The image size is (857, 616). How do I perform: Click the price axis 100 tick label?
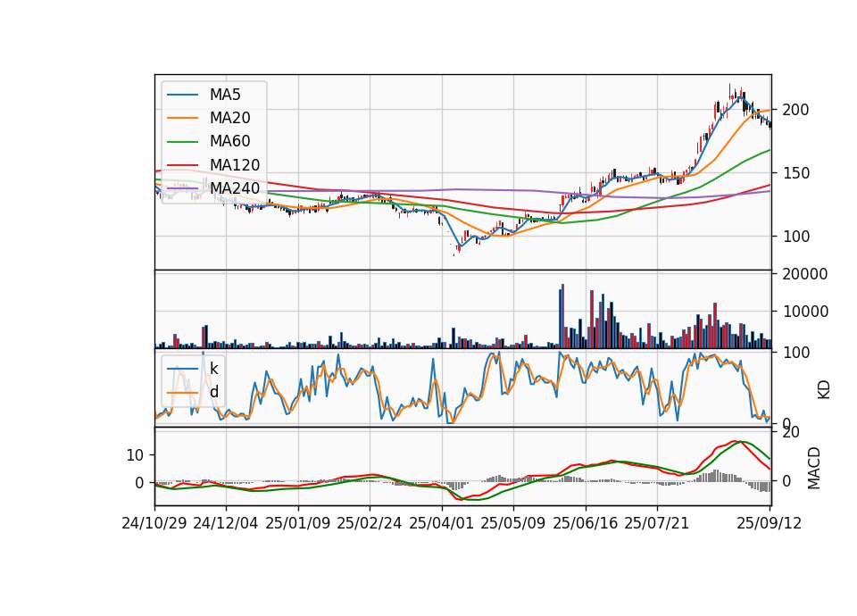[795, 237]
